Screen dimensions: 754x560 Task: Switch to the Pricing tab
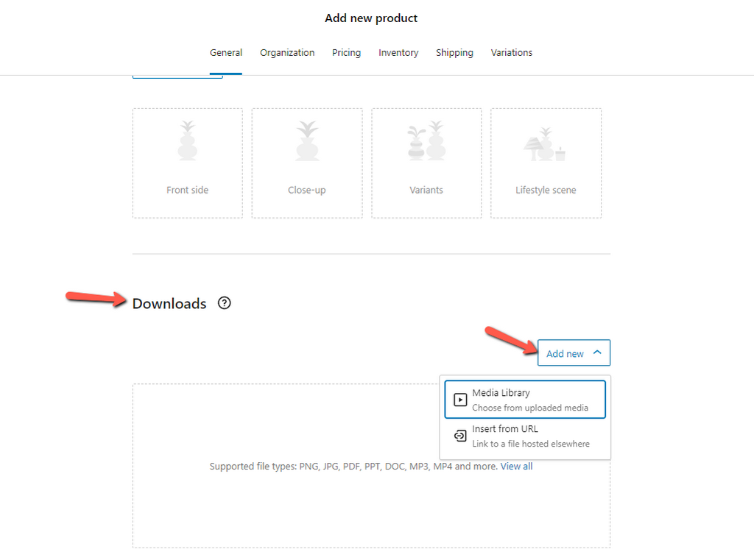(346, 52)
